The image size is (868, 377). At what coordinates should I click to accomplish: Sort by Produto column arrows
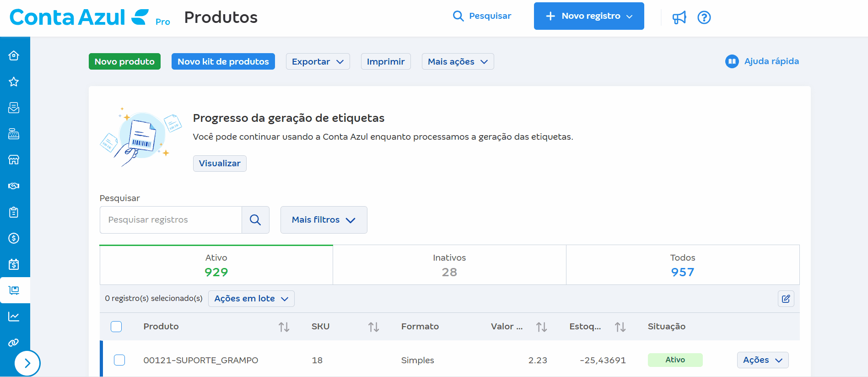coord(284,327)
